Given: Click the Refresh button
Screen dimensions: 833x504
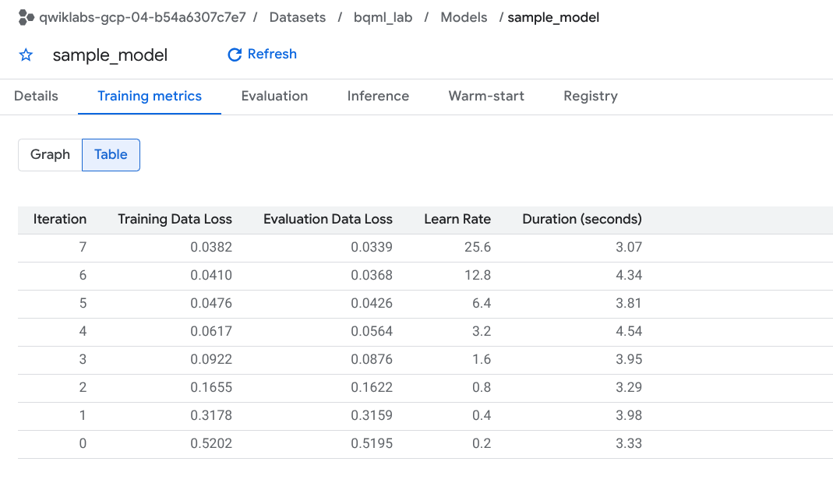Looking at the screenshot, I should coord(262,55).
